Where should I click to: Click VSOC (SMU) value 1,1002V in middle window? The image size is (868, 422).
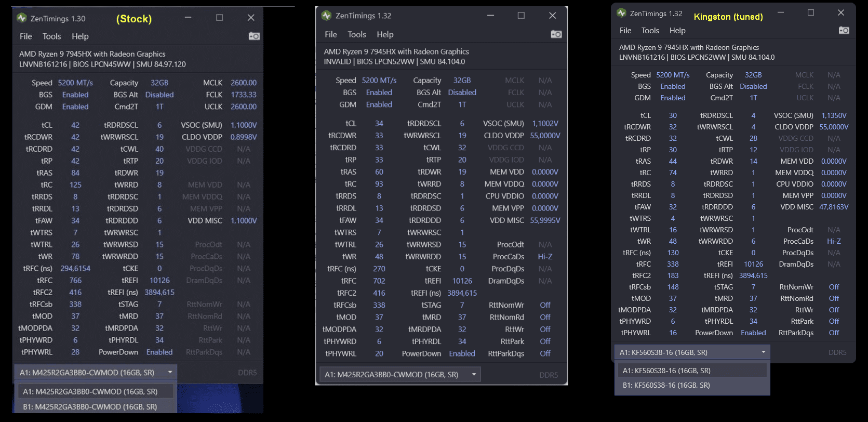pyautogui.click(x=545, y=124)
